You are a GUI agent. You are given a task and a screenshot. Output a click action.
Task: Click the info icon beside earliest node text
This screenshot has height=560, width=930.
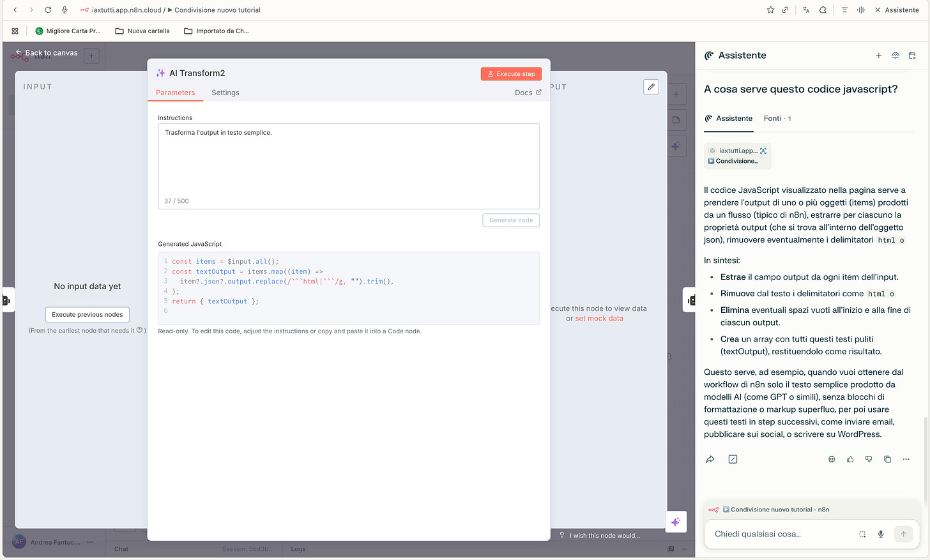[139, 330]
